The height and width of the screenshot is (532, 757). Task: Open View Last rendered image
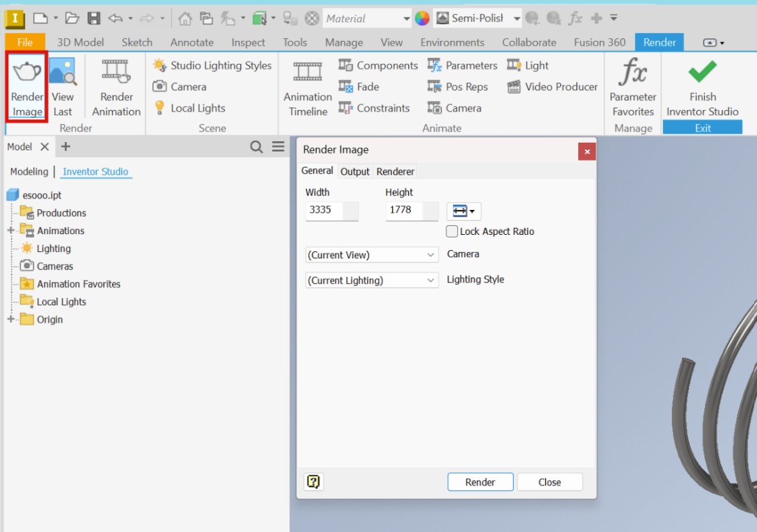(62, 87)
